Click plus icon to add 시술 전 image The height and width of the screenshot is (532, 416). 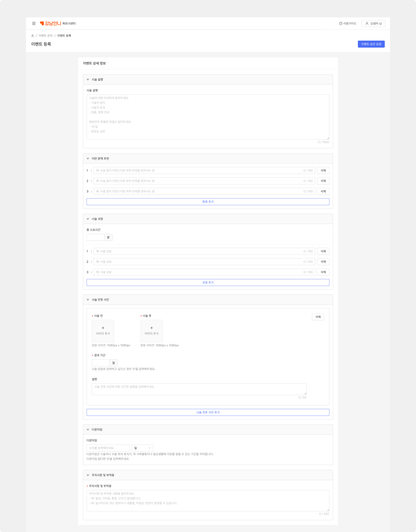pyautogui.click(x=103, y=328)
